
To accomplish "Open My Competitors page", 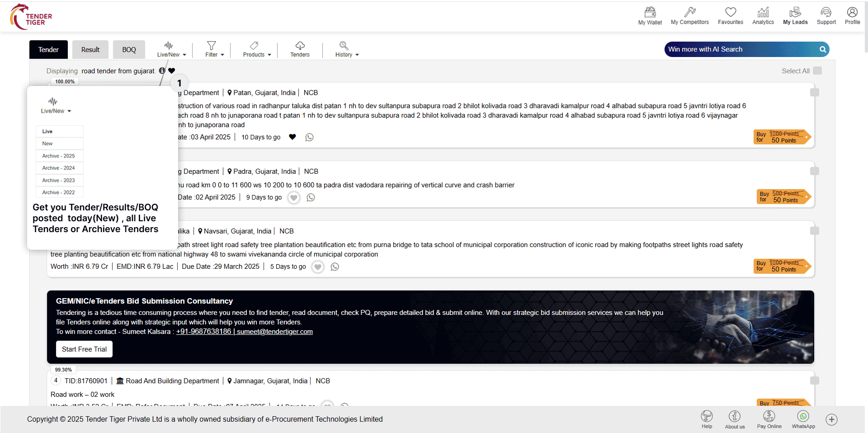I will point(689,13).
